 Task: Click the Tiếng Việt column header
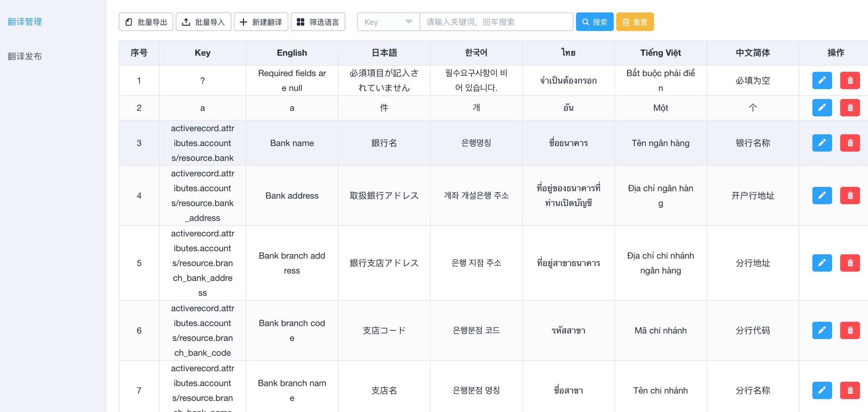(661, 53)
